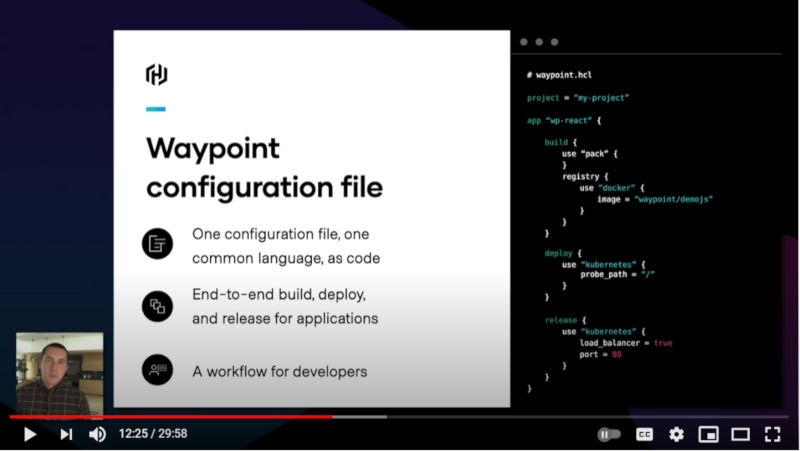800x451 pixels.
Task: Click the 'deploy {' code line
Action: (x=563, y=253)
